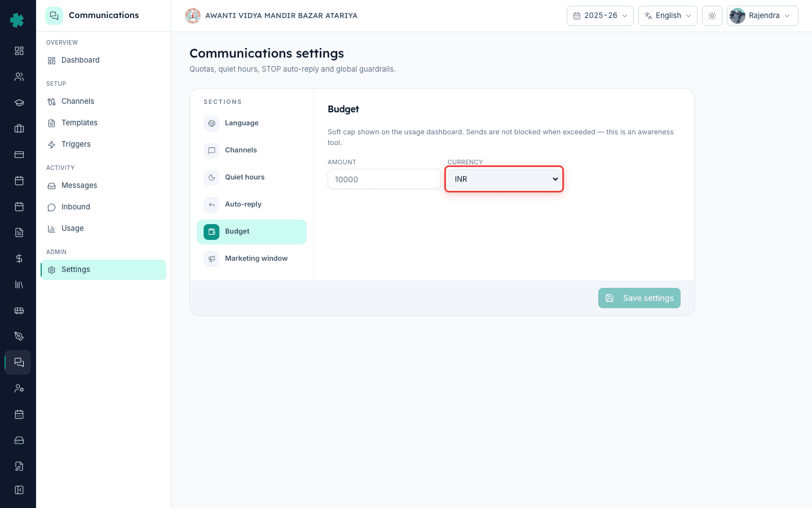Image resolution: width=812 pixels, height=508 pixels.
Task: Open the bus transport icon in left rail
Action: pos(19,310)
